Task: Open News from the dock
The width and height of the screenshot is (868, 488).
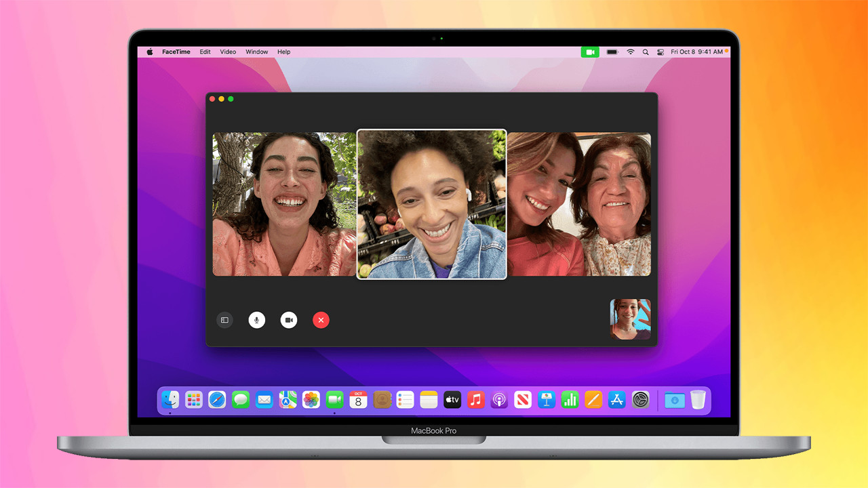Action: click(x=523, y=400)
